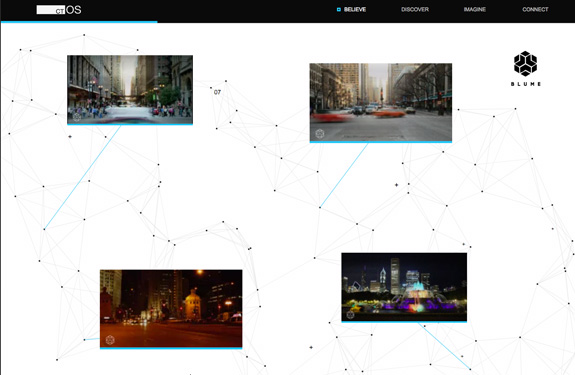
Task: Open the BELIEVE nav section
Action: 355,10
